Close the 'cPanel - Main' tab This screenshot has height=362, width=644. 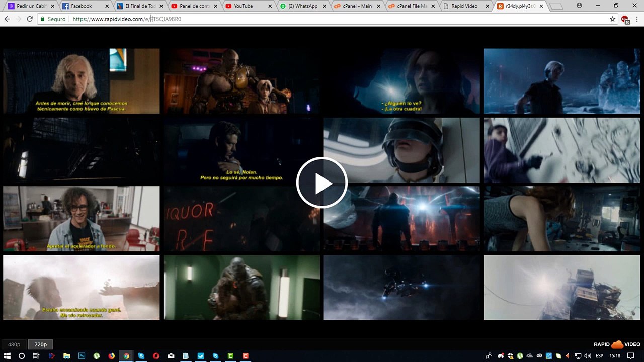[x=378, y=6]
